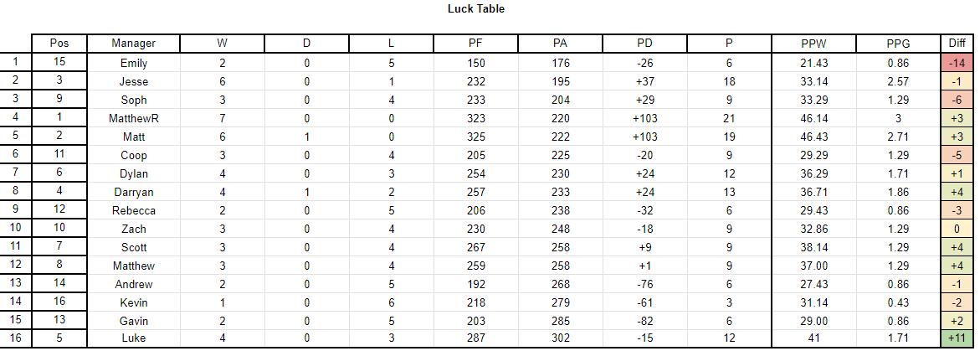Select the PD column header
This screenshot has height=351, width=980.
point(644,44)
